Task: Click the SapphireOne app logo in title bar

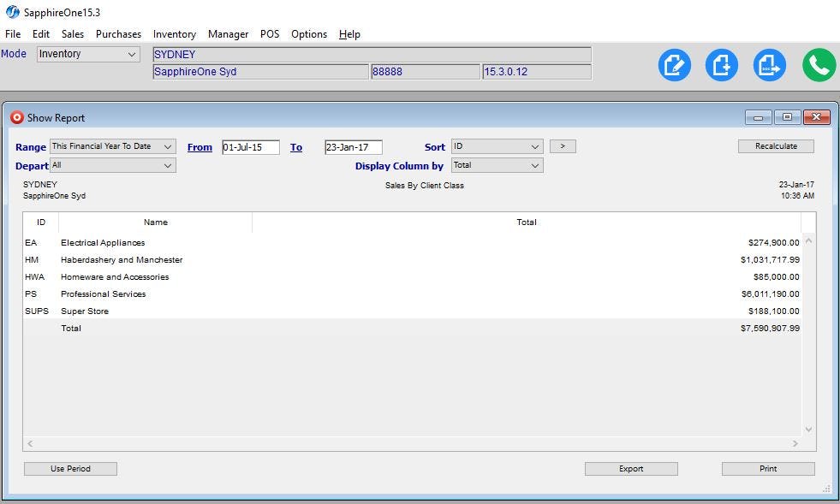Action: point(12,12)
